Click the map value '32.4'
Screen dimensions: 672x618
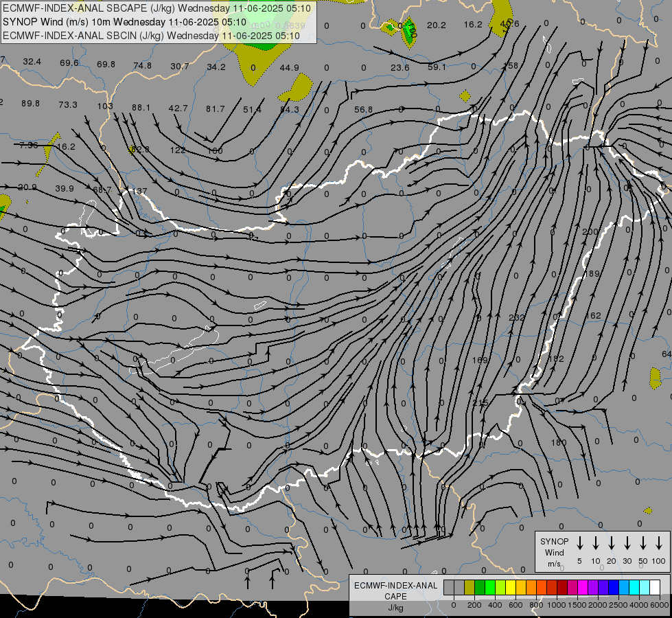[32, 62]
